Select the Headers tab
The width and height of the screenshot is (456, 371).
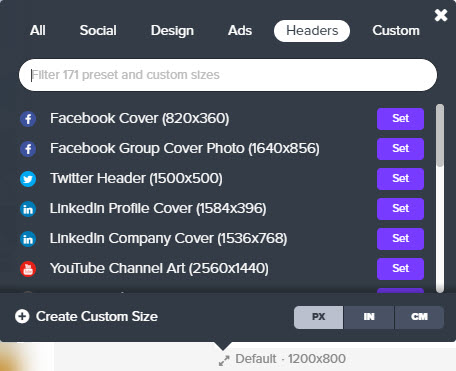[312, 31]
